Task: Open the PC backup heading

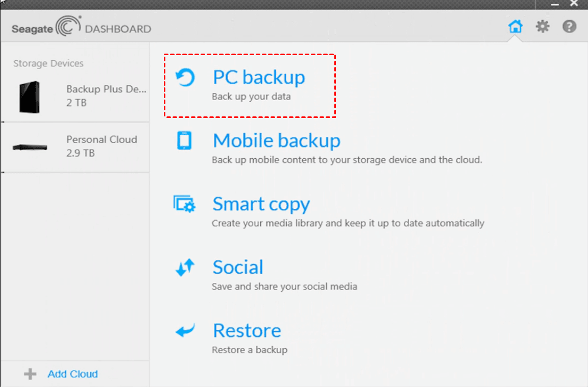Action: [259, 77]
